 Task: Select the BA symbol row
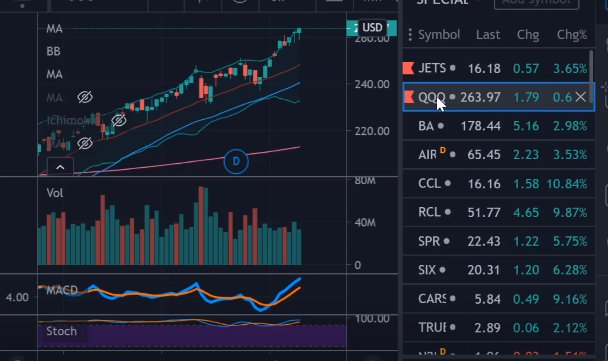(499, 126)
